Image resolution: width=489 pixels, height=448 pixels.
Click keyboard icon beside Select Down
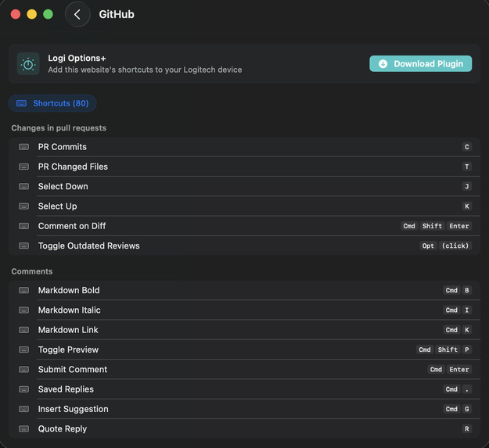coord(23,186)
